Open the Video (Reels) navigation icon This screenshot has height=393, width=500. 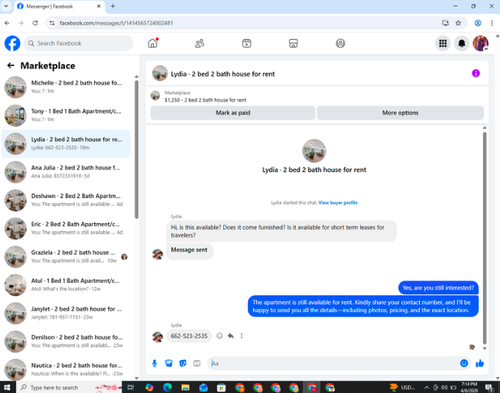[247, 43]
